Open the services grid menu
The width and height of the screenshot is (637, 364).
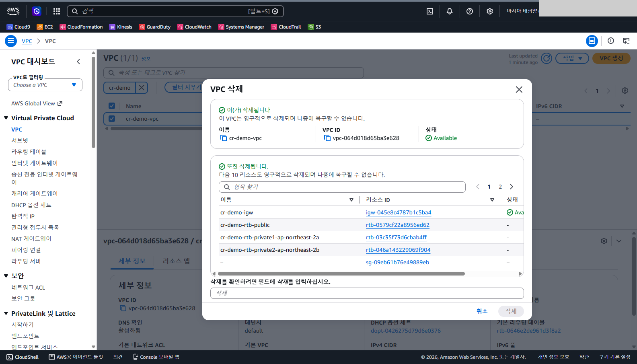pyautogui.click(x=57, y=11)
